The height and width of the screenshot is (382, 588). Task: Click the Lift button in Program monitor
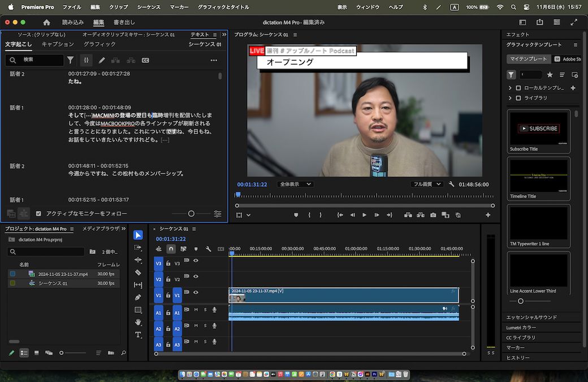[408, 215]
